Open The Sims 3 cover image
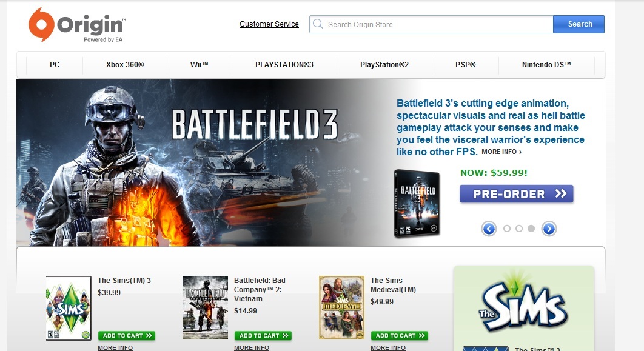The width and height of the screenshot is (644, 351). point(69,307)
